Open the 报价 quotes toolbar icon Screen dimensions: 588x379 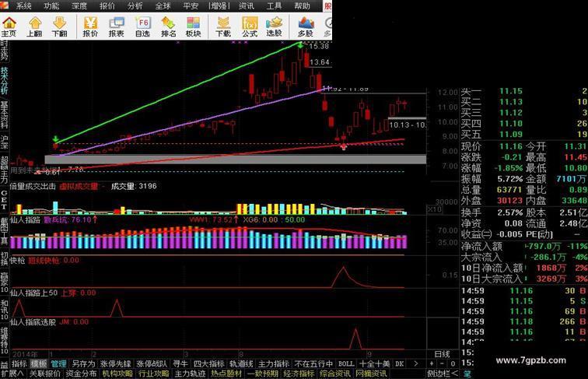(90, 26)
